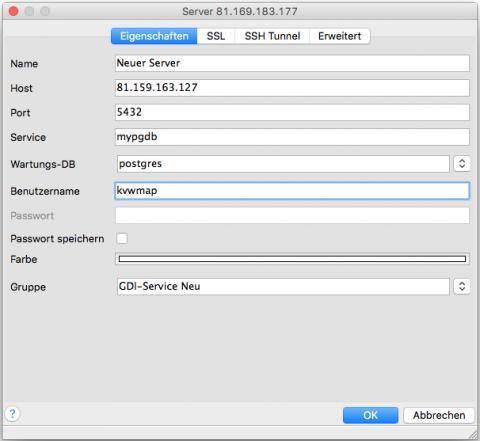The height and width of the screenshot is (441, 480).
Task: Confirm with the OK button
Action: 370,415
